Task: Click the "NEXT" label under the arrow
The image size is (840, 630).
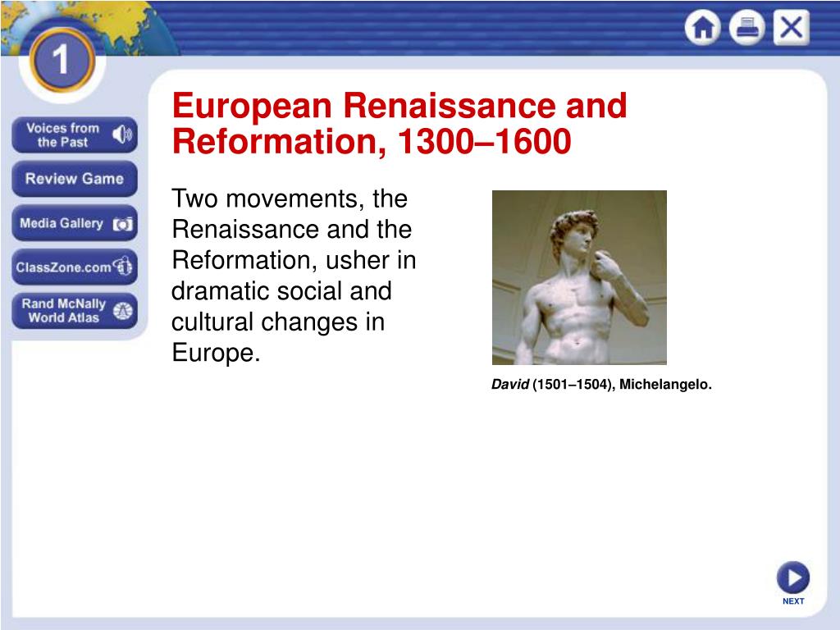Action: 793,601
